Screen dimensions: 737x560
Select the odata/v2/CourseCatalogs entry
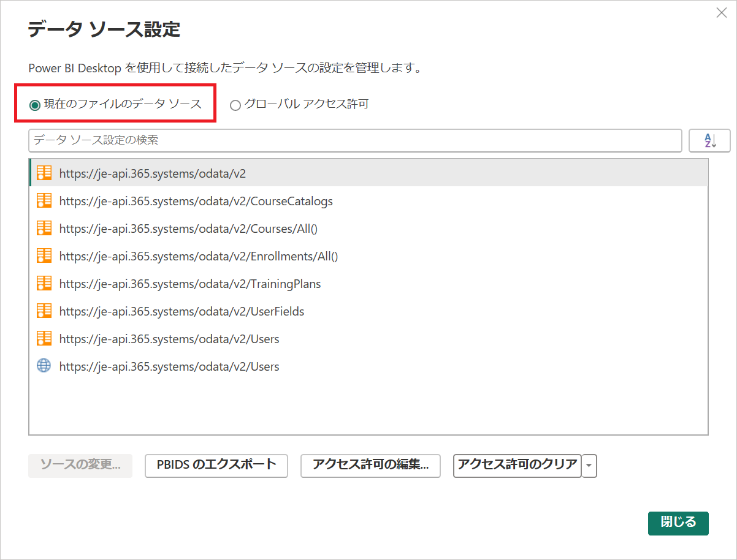[368, 200]
